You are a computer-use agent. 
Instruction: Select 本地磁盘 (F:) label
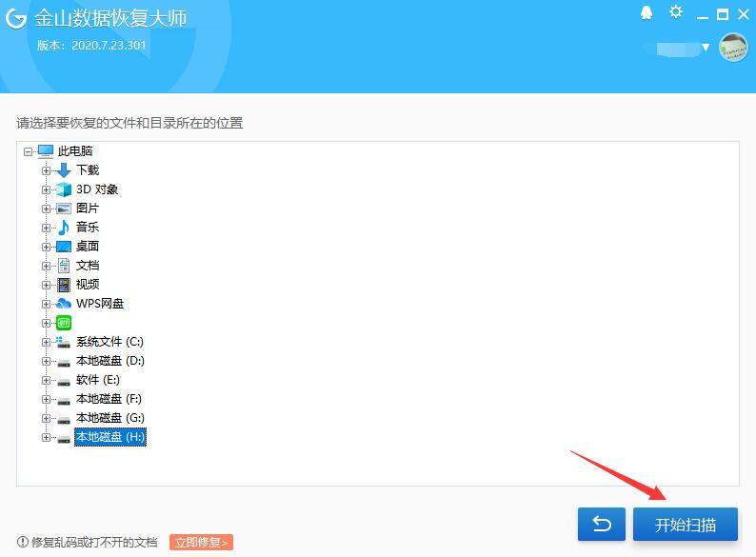(109, 399)
